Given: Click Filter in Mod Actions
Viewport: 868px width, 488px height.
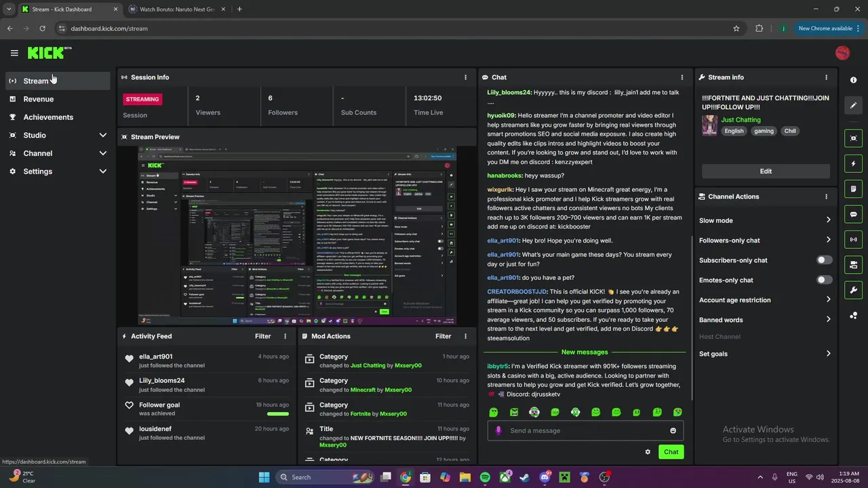Looking at the screenshot, I should tap(443, 336).
